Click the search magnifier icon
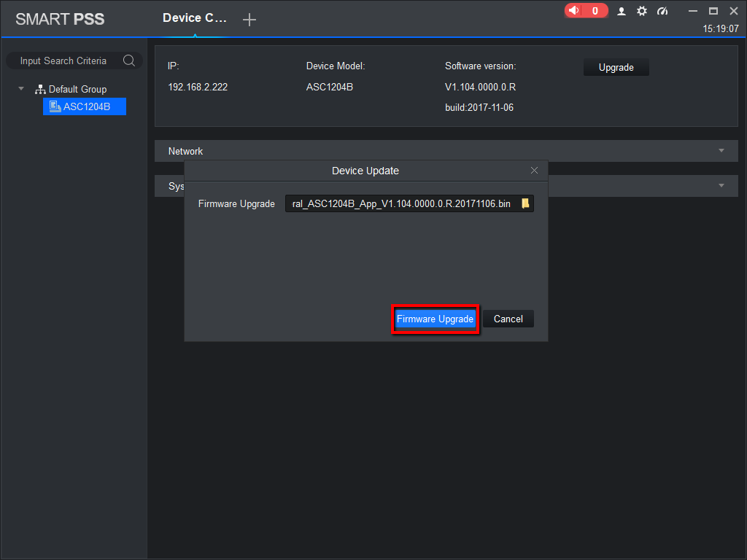The width and height of the screenshot is (747, 560). (129, 61)
